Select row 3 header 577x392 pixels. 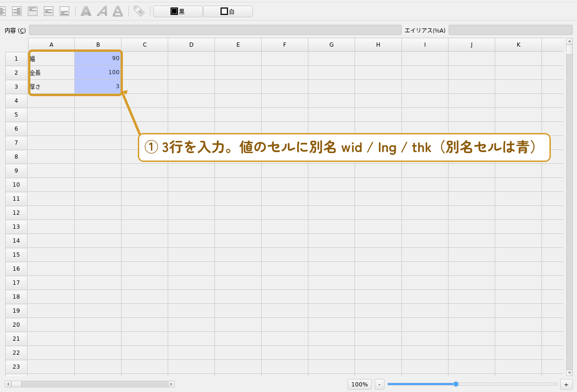point(16,87)
